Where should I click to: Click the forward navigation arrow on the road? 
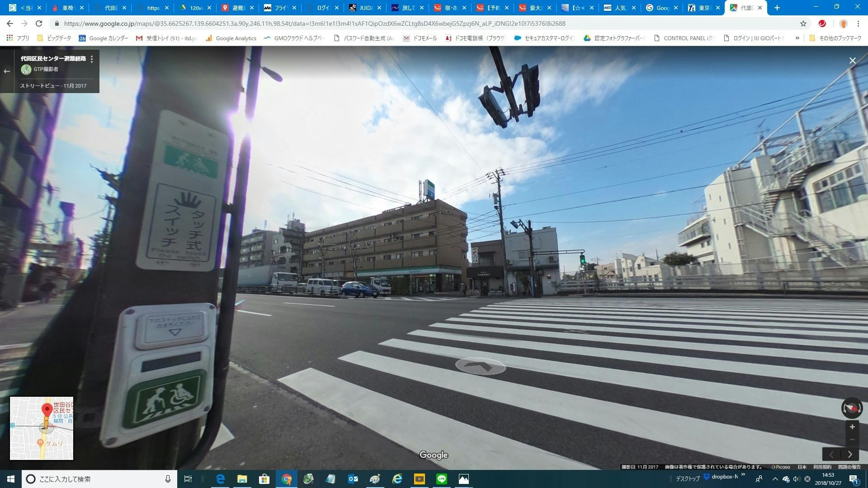click(x=480, y=366)
